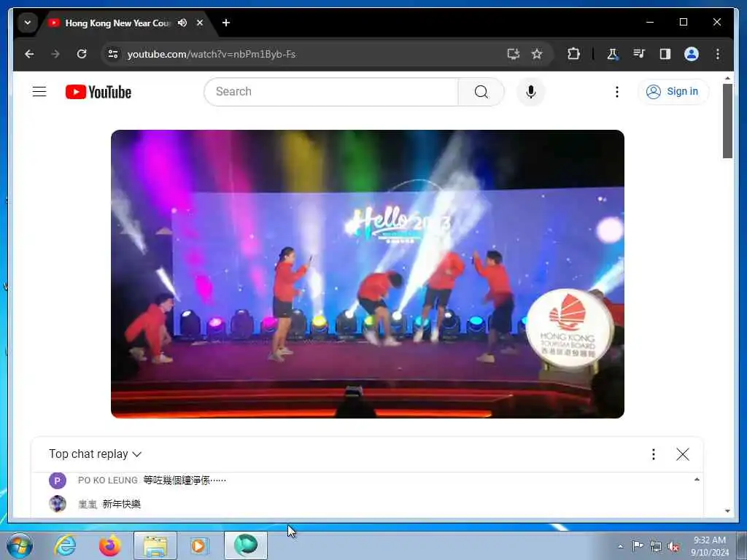Viewport: 747px width, 560px height.
Task: Open the Chrome profile avatar
Action: (692, 54)
